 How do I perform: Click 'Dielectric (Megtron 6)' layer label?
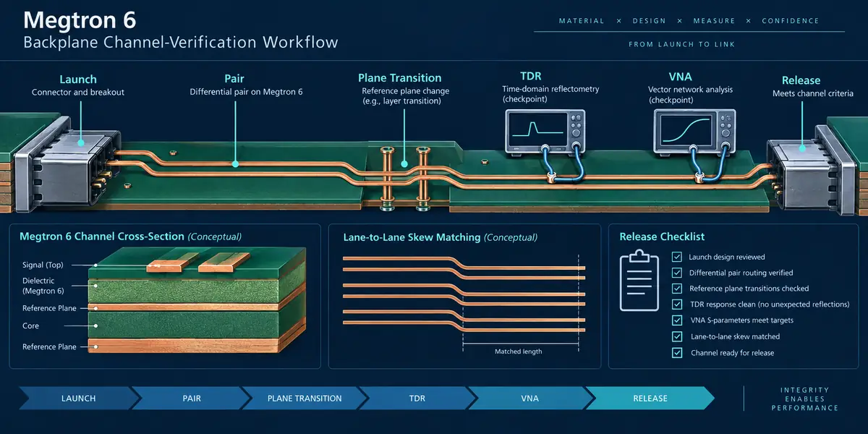(x=43, y=286)
